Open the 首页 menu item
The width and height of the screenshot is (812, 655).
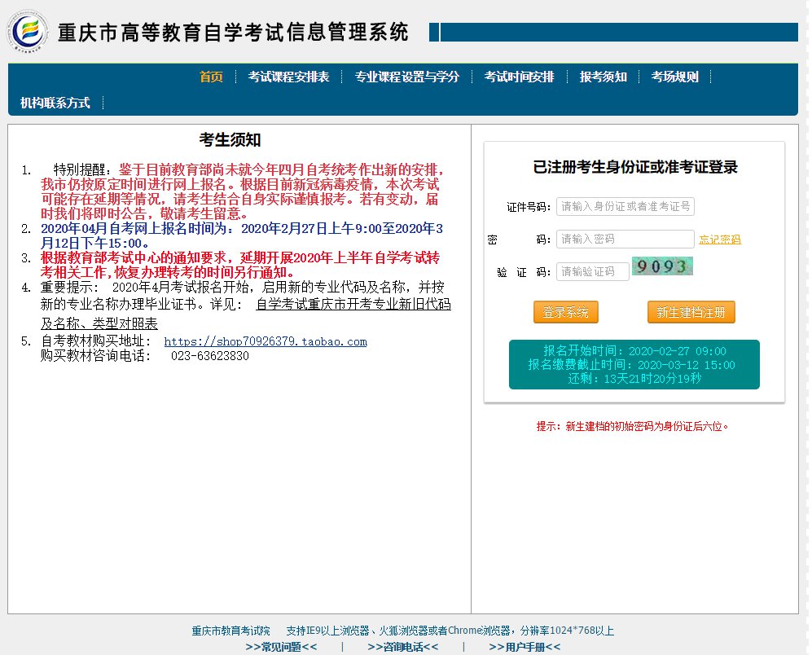(211, 77)
